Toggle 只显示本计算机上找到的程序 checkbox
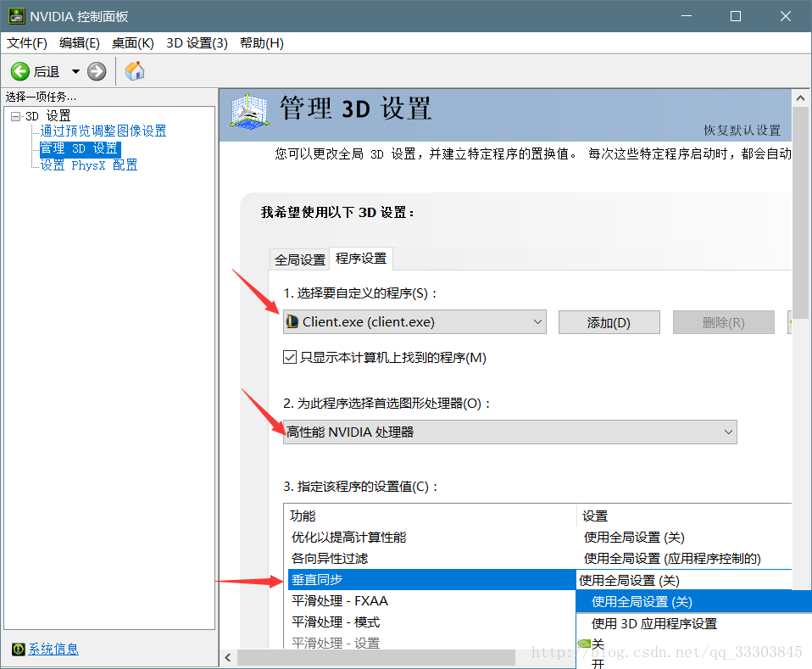The image size is (812, 669). 290,357
